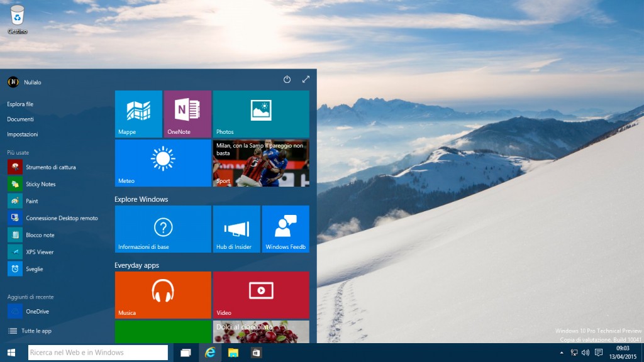The height and width of the screenshot is (362, 644).
Task: Open volume control tray icon
Action: 586,353
